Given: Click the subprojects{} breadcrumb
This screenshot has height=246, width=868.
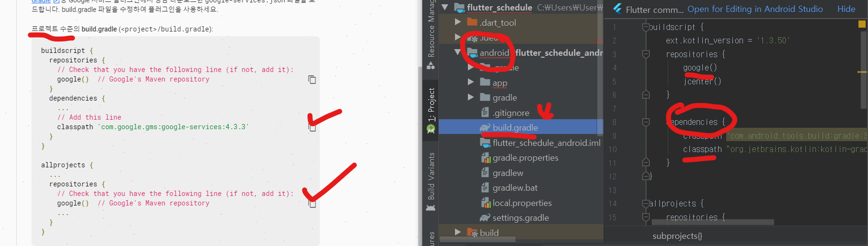Looking at the screenshot, I should coord(677,236).
